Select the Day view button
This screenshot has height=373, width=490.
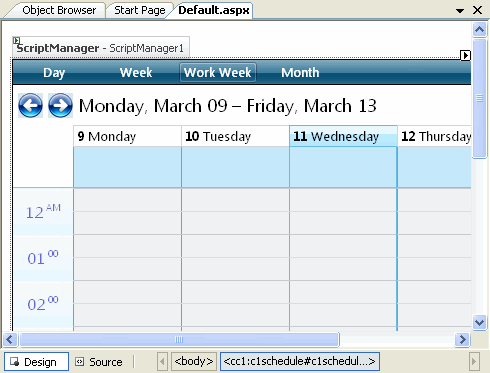[54, 72]
